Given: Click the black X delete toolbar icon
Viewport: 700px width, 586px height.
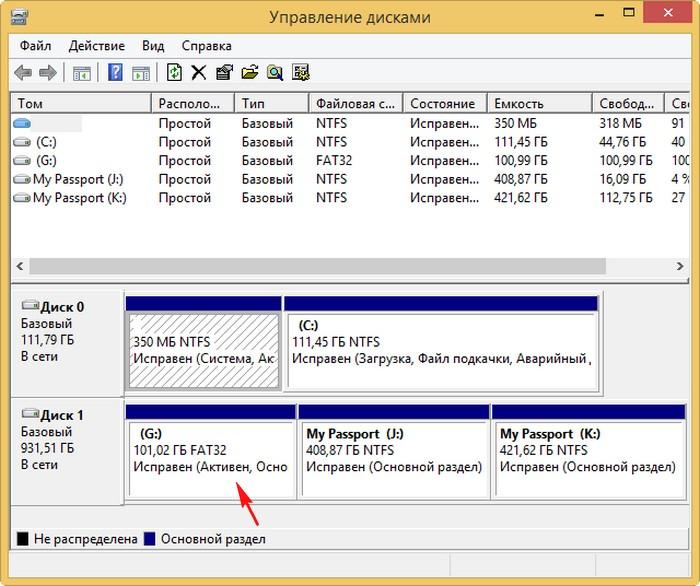Looking at the screenshot, I should pyautogui.click(x=199, y=72).
